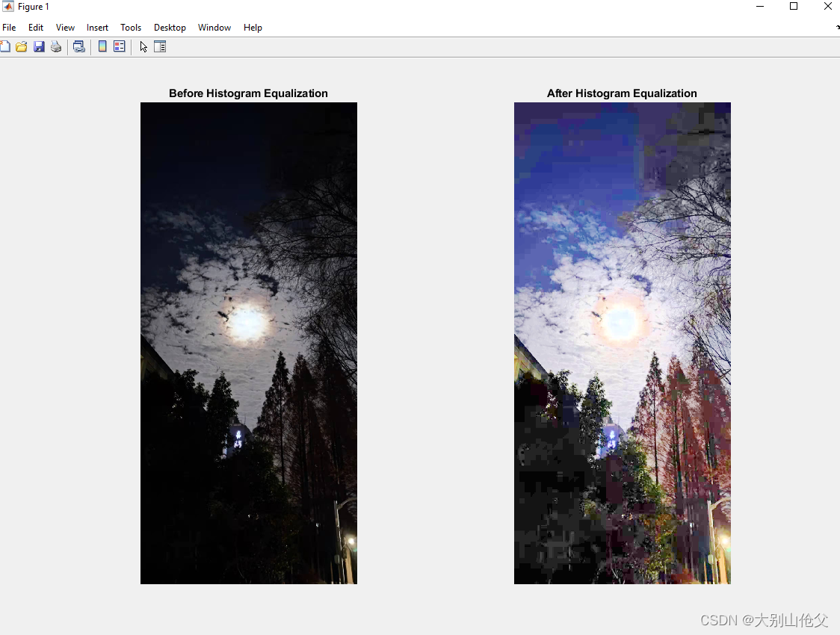The height and width of the screenshot is (635, 840).
Task: Click the MATLAB icon in the title bar
Action: tap(7, 6)
